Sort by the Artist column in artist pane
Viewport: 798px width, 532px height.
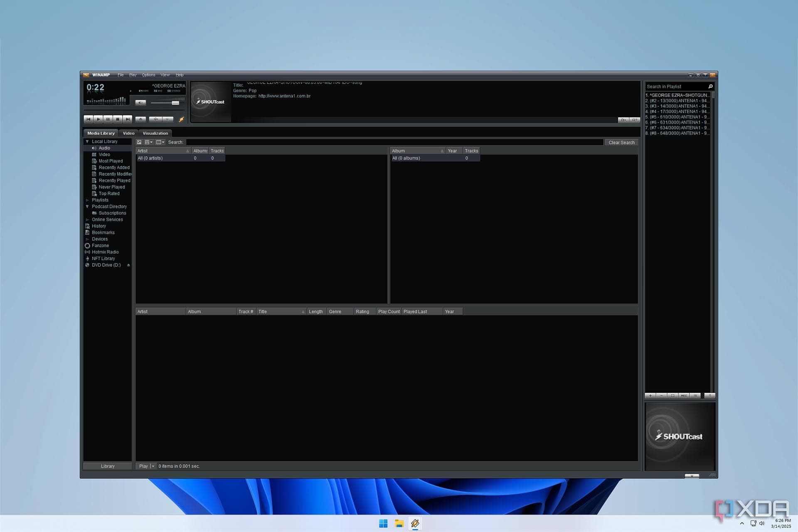[x=163, y=151]
